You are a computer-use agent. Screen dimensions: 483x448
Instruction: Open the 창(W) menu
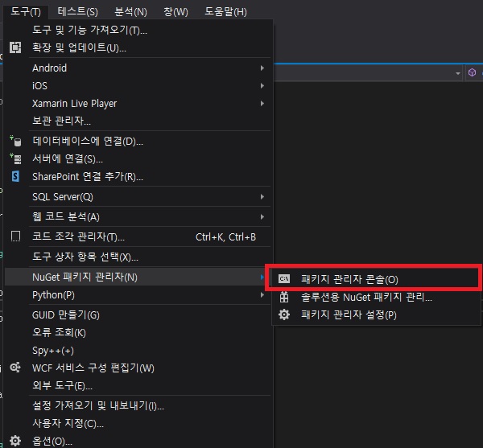[x=175, y=12]
